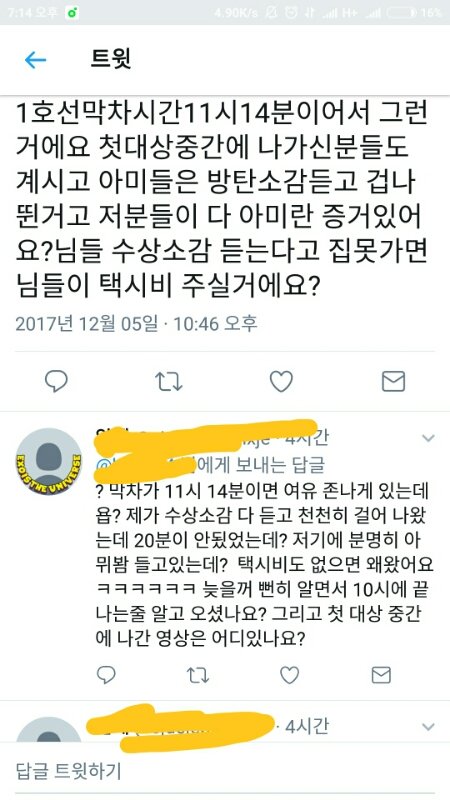Open the tweet timestamp 2017년 12월 05일
The width and height of the screenshot is (450, 800).
pyautogui.click(x=86, y=323)
